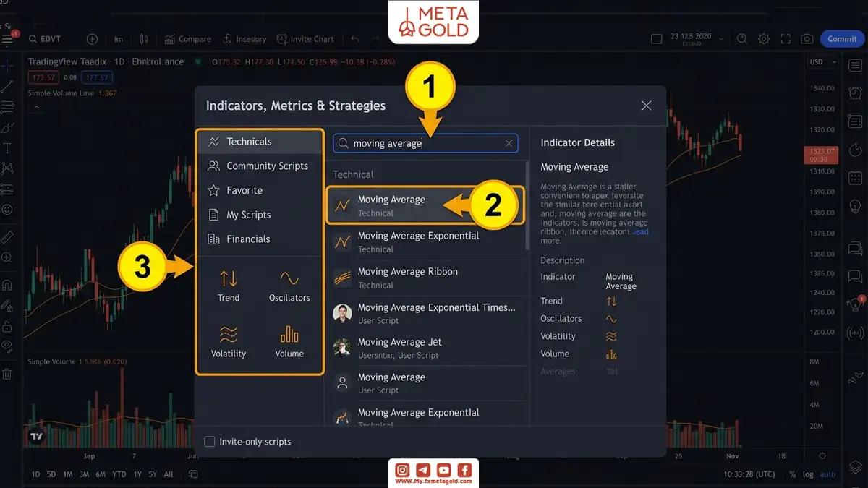Click the 1m interval selector
868x488 pixels.
119,39
